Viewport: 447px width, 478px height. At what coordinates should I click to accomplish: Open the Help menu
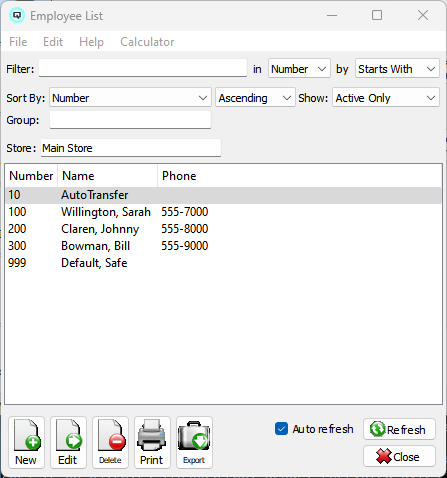coord(91,42)
